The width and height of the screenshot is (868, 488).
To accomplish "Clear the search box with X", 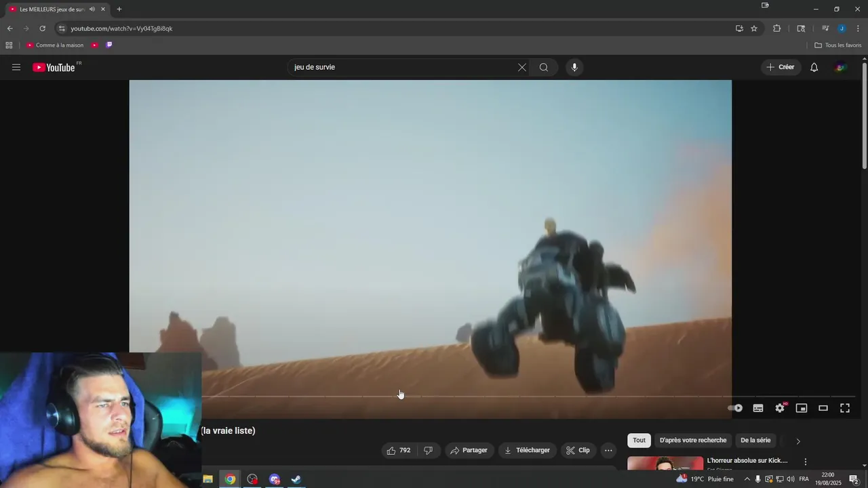I will [522, 67].
